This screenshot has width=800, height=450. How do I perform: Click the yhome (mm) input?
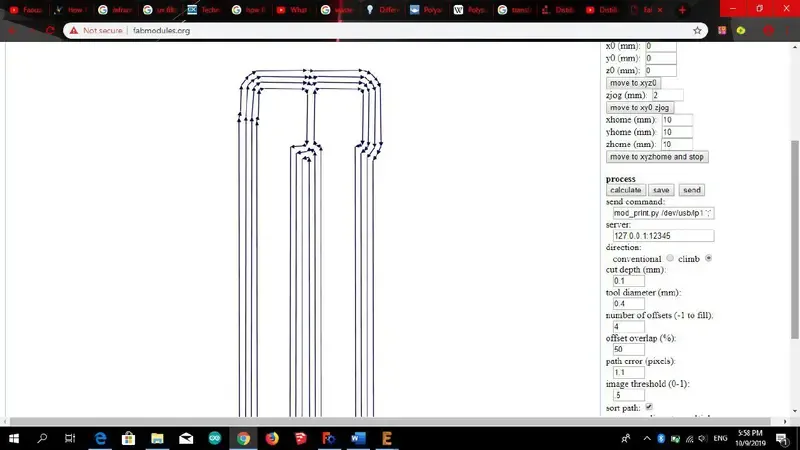(677, 132)
